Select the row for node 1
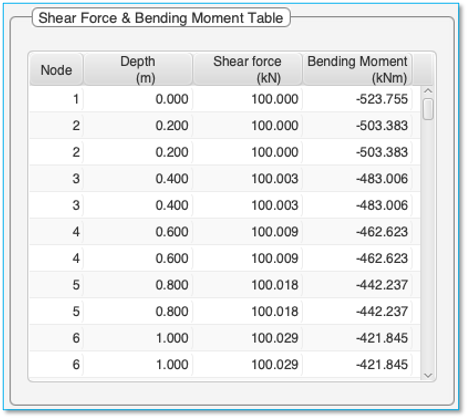This screenshot has width=468, height=418. pyautogui.click(x=225, y=99)
